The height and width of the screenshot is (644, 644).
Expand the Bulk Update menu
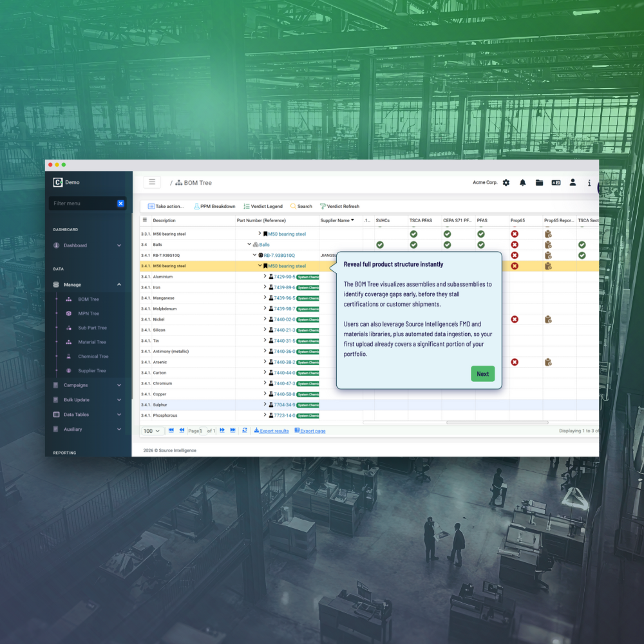pos(88,400)
